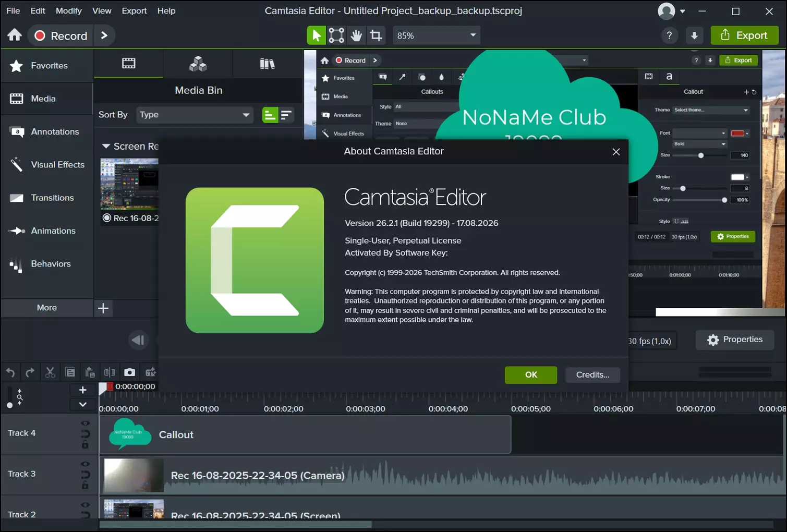This screenshot has height=532, width=787.
Task: Add a new track with the plus button
Action: (x=82, y=390)
